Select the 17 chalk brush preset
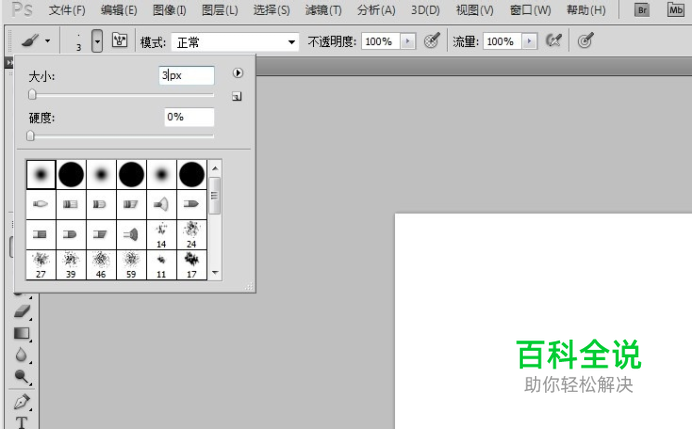Image resolution: width=692 pixels, height=429 pixels. click(x=192, y=265)
